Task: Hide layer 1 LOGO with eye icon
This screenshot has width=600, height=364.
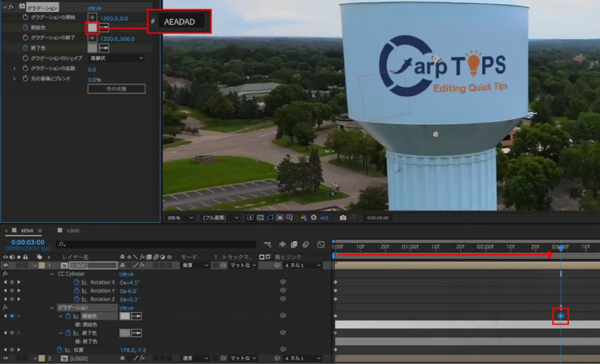Action: click(5, 265)
